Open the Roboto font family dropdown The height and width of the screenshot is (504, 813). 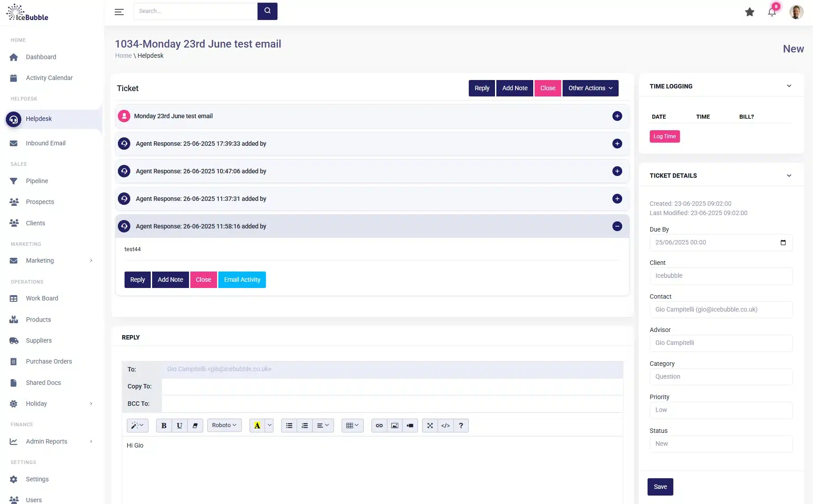point(224,425)
